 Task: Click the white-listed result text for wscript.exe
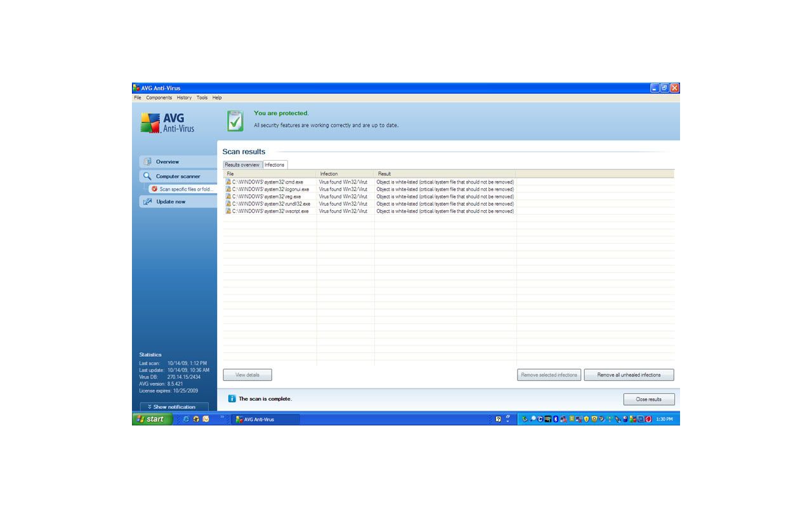click(445, 211)
